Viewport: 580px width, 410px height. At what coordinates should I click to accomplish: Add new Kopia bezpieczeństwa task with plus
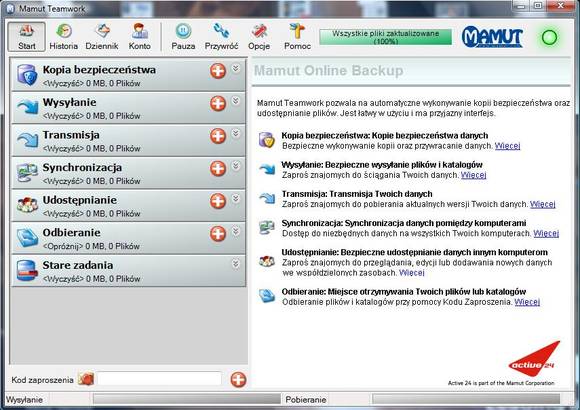pos(218,71)
